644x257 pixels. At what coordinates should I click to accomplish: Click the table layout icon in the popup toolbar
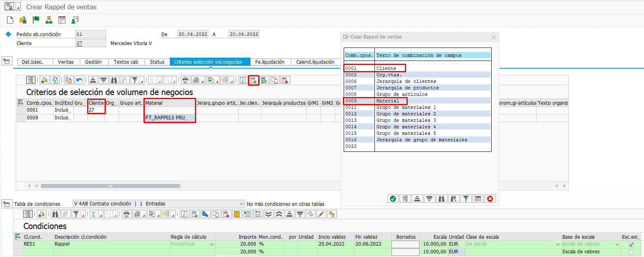[x=478, y=199]
